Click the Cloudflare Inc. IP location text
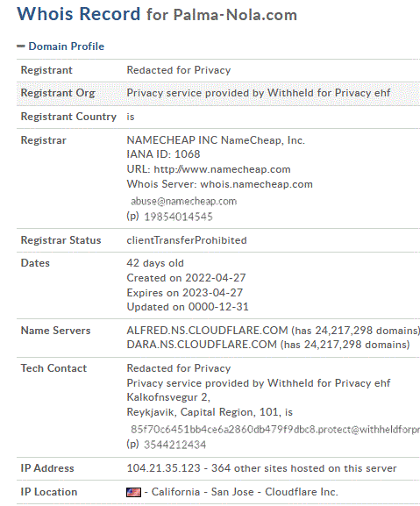This screenshot has width=420, height=506. click(x=302, y=492)
